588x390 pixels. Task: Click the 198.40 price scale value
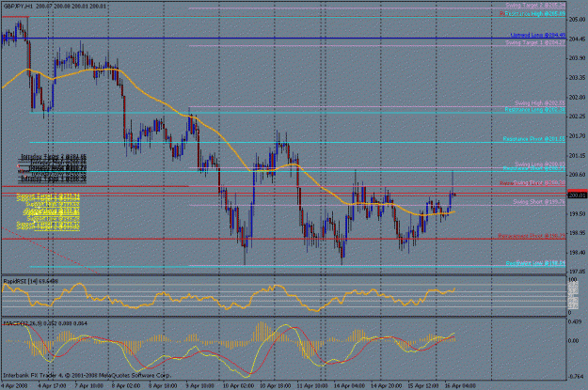click(577, 253)
